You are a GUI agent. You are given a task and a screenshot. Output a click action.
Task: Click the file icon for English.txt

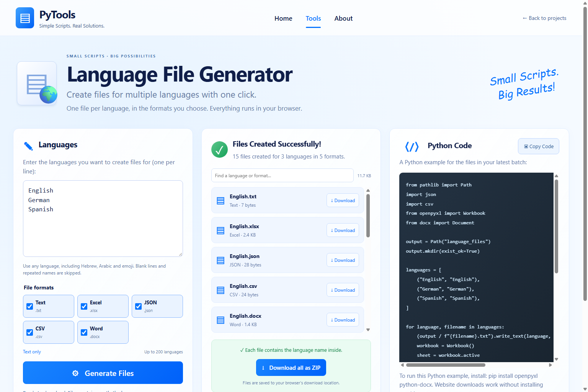coord(220,201)
